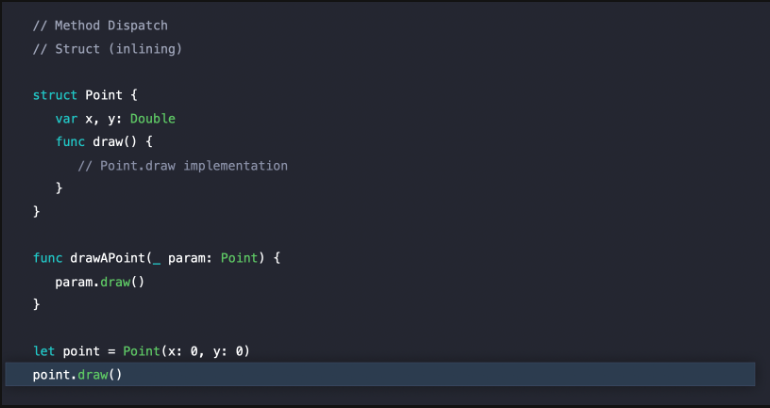Screen dimensions: 770x408
Task: Click the "// Point.draw implementation" comment
Action: coord(182,165)
